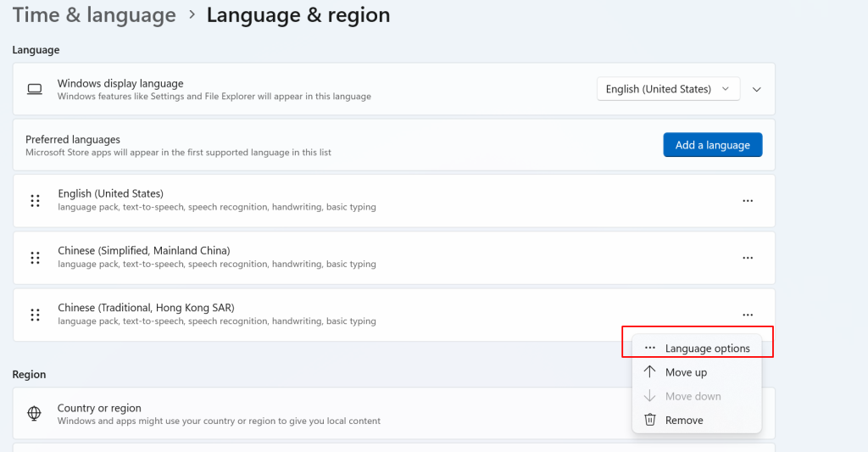Click the drag handle beside English (United States)
This screenshot has width=868, height=452.
coord(35,201)
